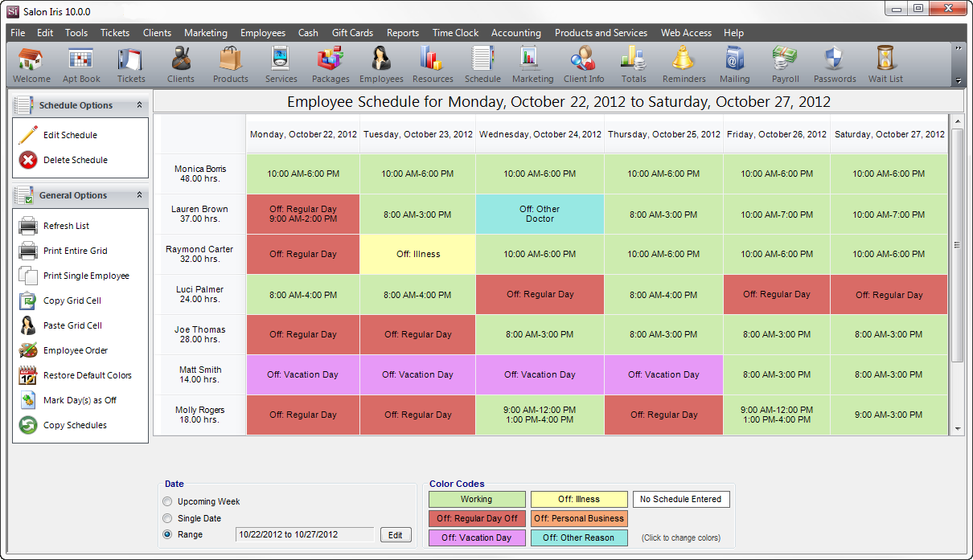Open the Products and Services menu
This screenshot has height=560, width=973.
pos(601,33)
